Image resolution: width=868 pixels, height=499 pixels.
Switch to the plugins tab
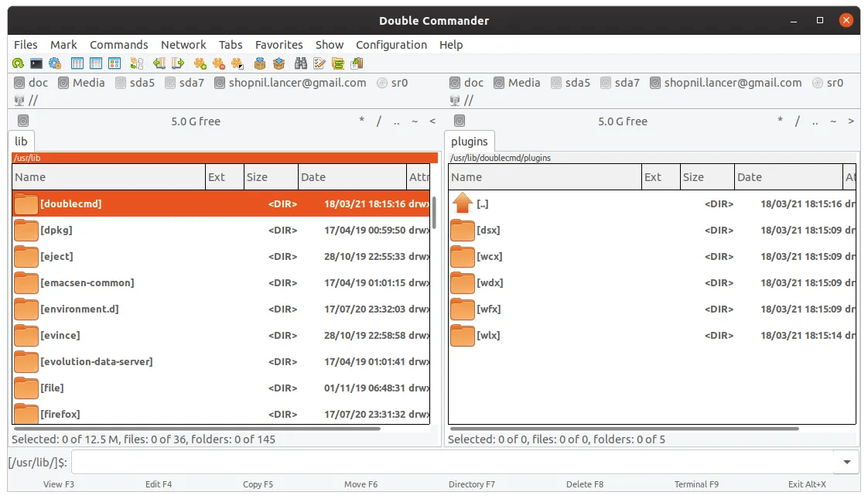pos(470,142)
